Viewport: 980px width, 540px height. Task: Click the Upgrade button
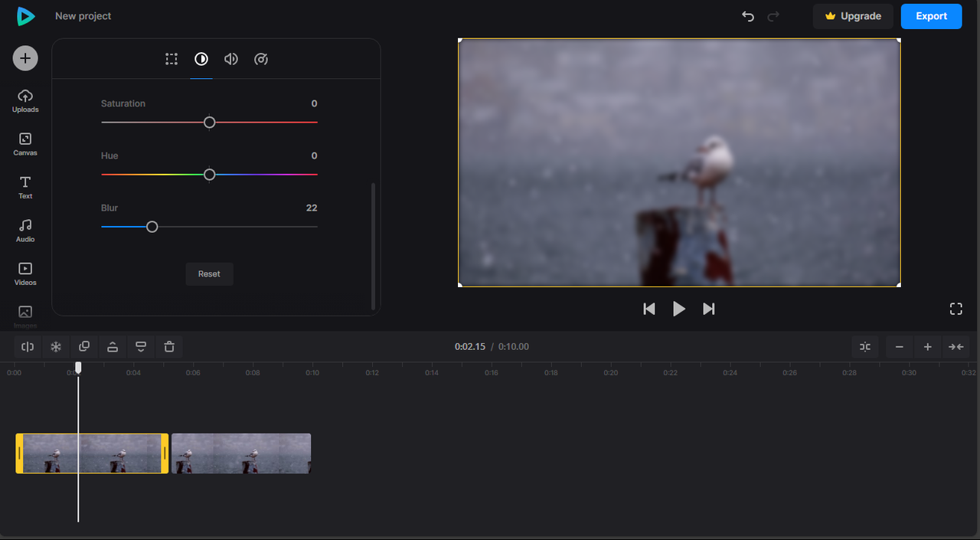853,16
